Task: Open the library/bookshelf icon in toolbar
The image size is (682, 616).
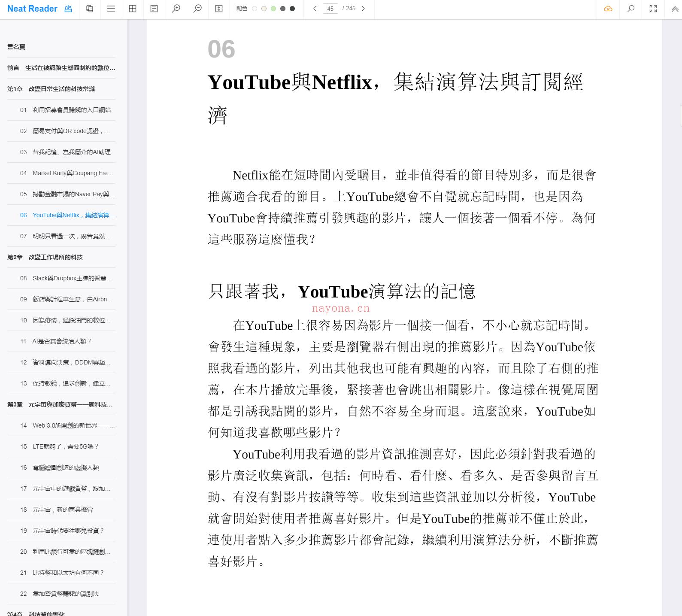Action: click(x=90, y=9)
